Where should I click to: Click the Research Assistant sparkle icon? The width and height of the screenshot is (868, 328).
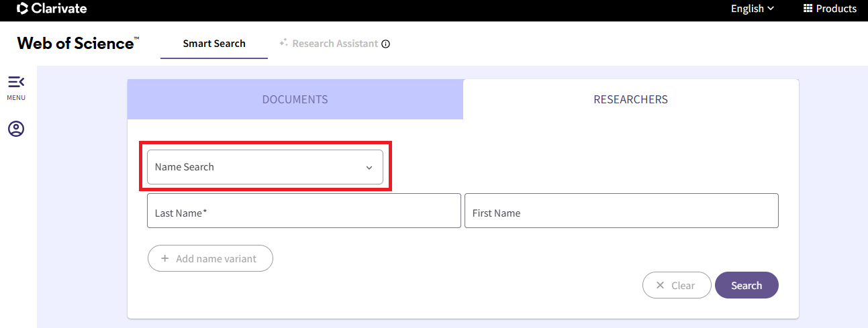tap(283, 43)
